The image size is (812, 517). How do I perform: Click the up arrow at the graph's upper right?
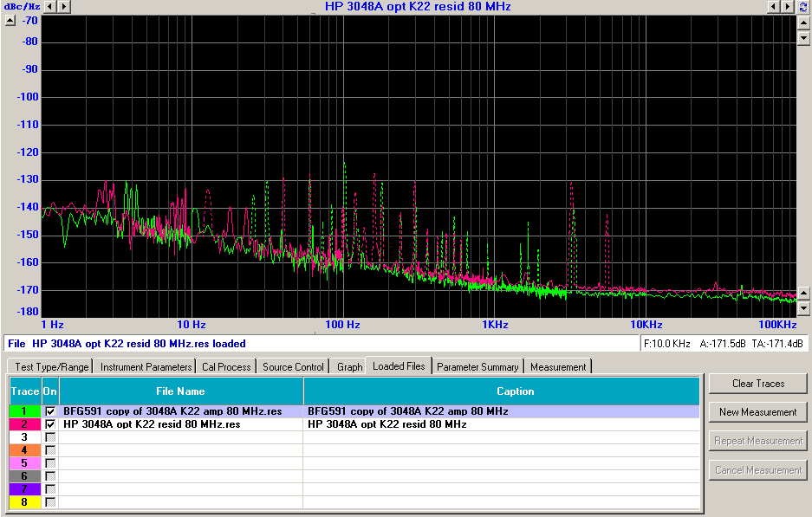(803, 23)
